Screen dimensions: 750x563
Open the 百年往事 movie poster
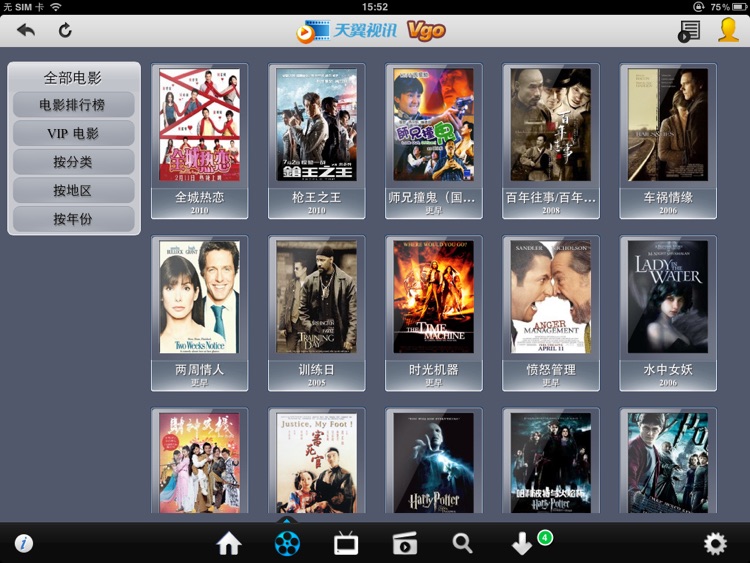pos(551,124)
